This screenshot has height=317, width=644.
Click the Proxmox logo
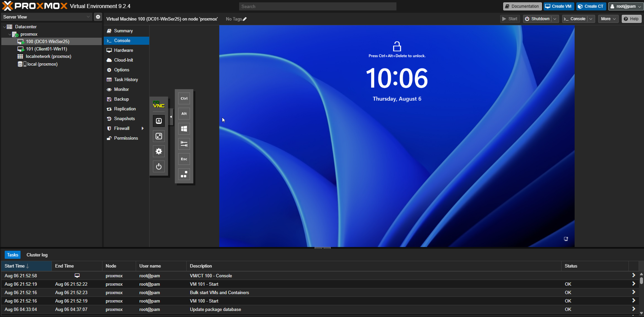[35, 6]
